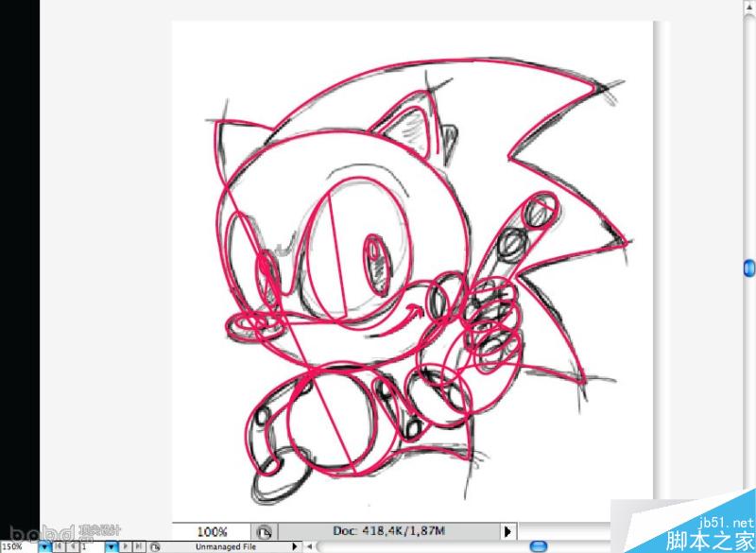Click the horizontal scrollbar blue thumb

click(x=538, y=546)
